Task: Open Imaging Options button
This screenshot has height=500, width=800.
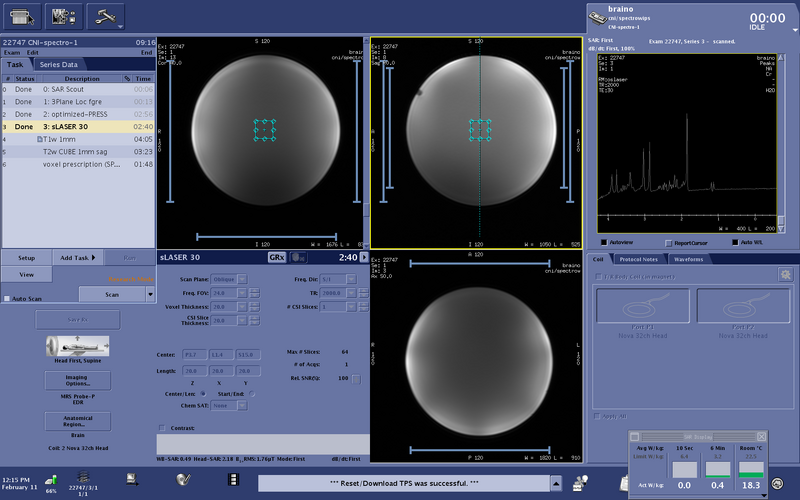Action: click(78, 381)
